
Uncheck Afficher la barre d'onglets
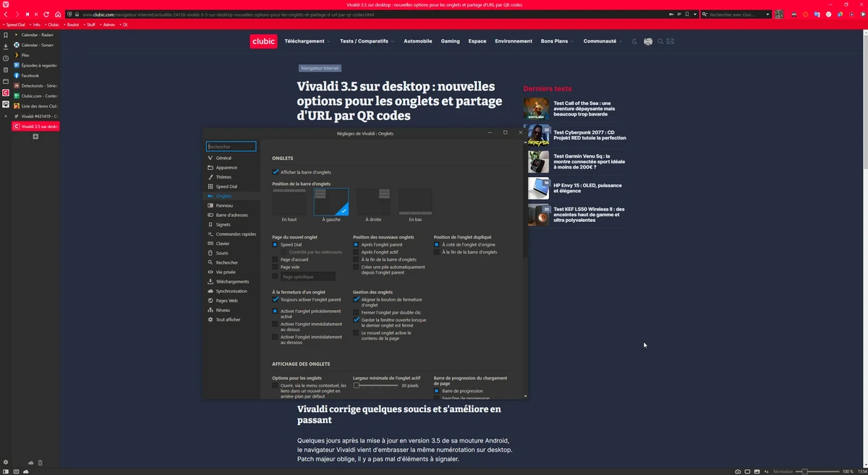(x=275, y=172)
